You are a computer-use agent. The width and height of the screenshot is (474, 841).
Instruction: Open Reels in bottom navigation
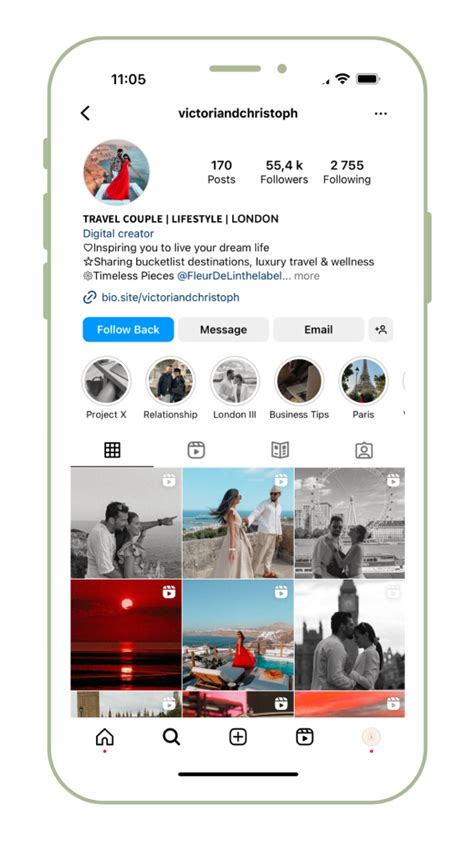[x=305, y=737]
